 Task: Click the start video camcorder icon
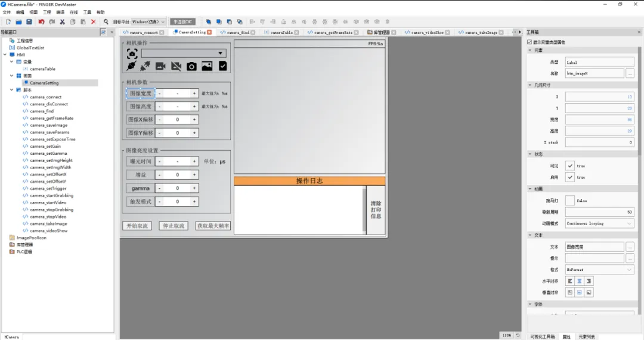click(160, 66)
